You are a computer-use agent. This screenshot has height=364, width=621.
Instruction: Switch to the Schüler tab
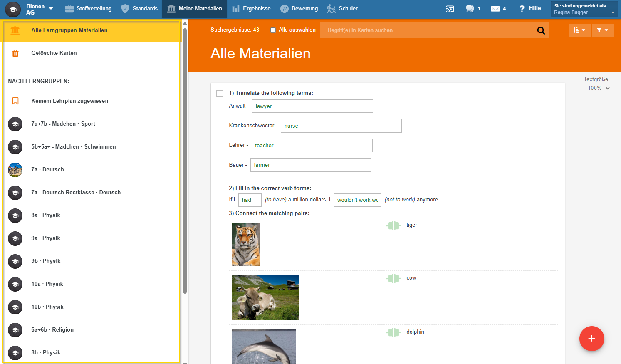tap(342, 9)
